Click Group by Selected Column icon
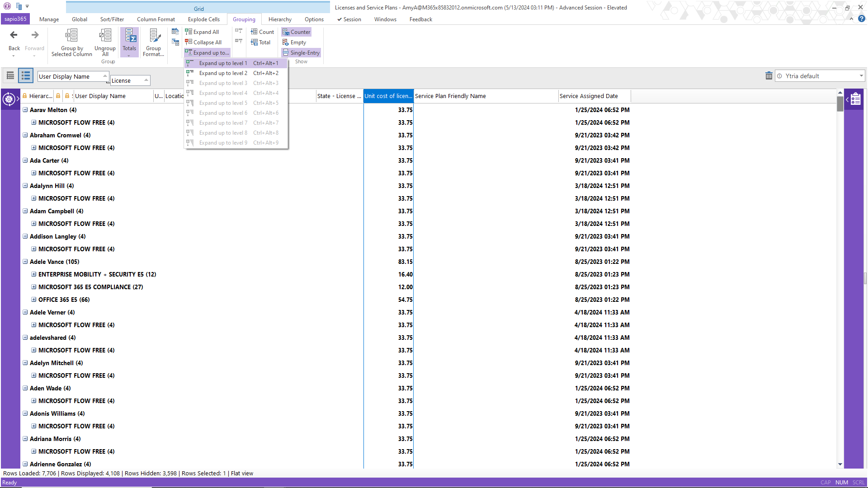This screenshot has height=488, width=868. coord(71,35)
